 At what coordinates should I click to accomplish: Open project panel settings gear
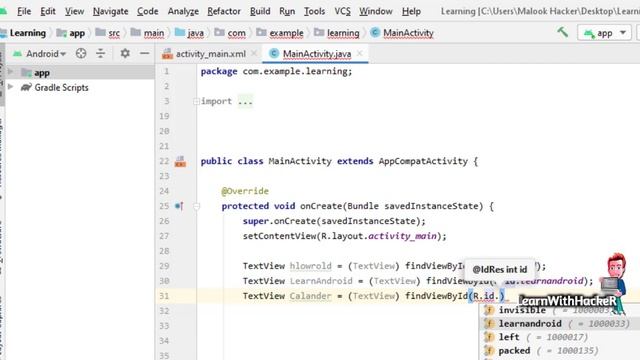(125, 53)
